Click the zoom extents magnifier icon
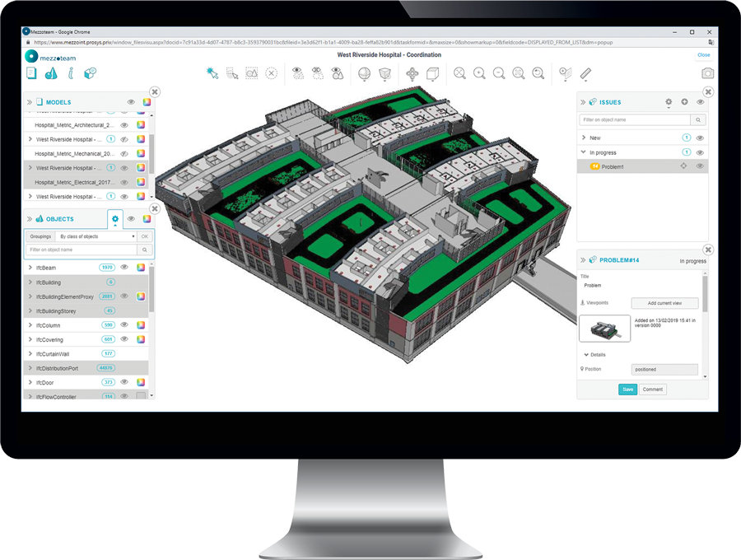Viewport: 741px width, 560px height. pyautogui.click(x=519, y=73)
